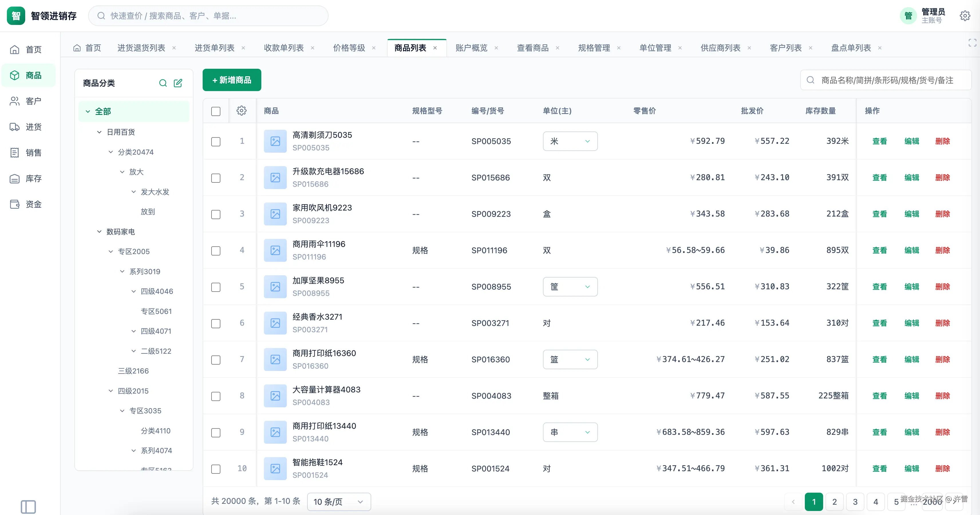
Task: Close the 商品列表 tab
Action: 435,48
